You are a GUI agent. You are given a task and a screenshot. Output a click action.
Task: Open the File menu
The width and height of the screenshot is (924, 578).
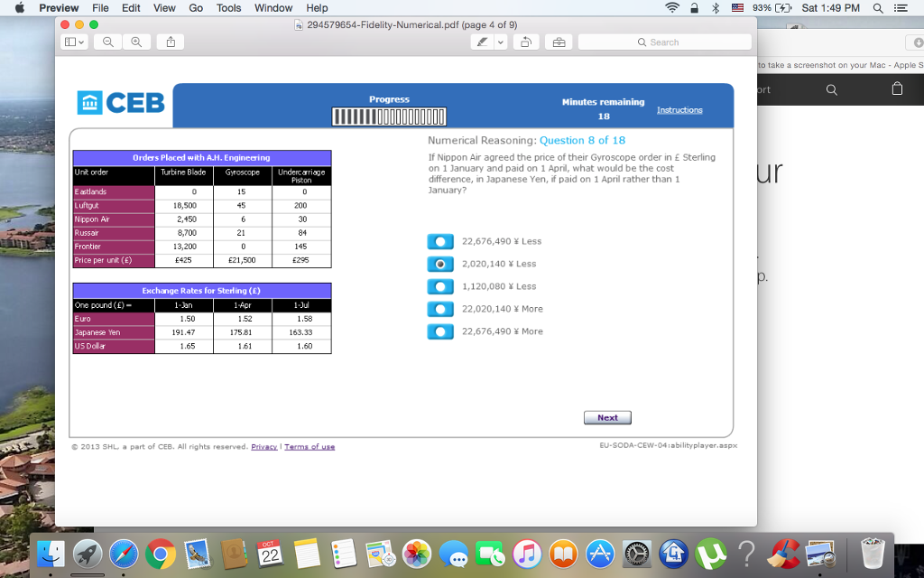click(x=100, y=7)
